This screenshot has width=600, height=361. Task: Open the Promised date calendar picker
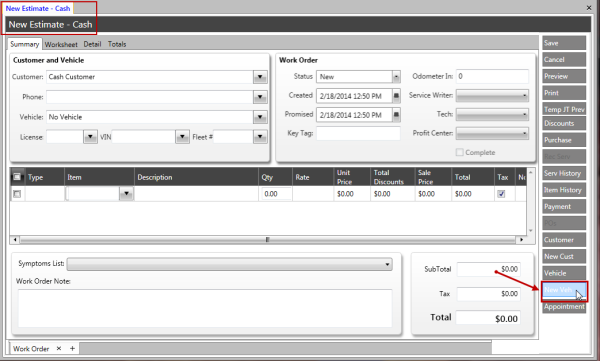coord(396,114)
